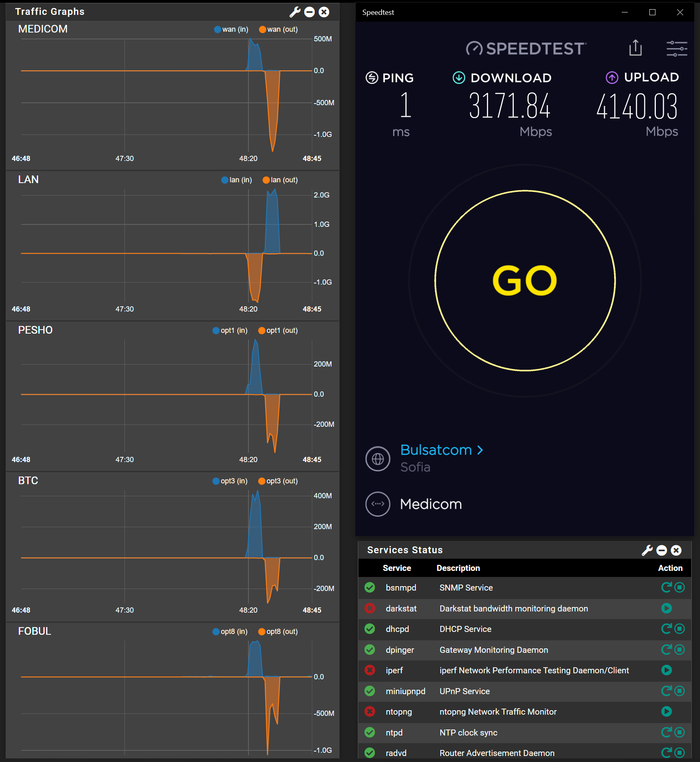Restart the radvd service
This screenshot has height=762, width=700.
[666, 753]
